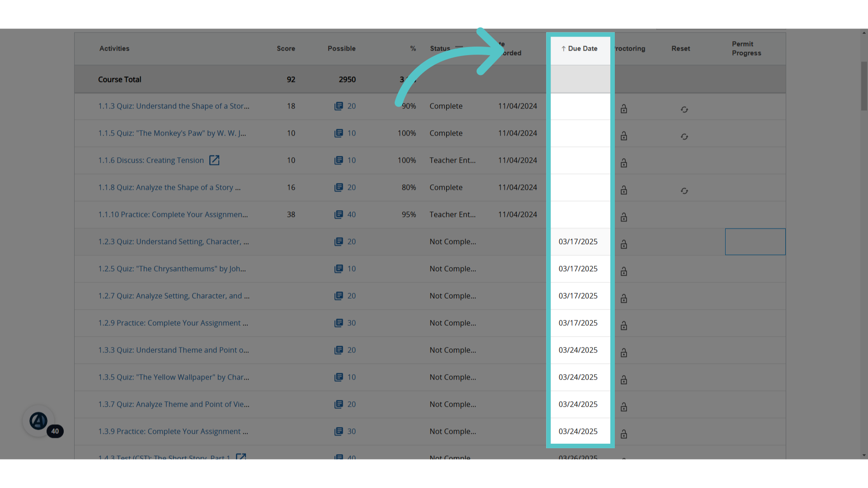The width and height of the screenshot is (868, 488).
Task: Toggle proctoring lock for 1.3.3 Quiz
Action: coord(624,353)
